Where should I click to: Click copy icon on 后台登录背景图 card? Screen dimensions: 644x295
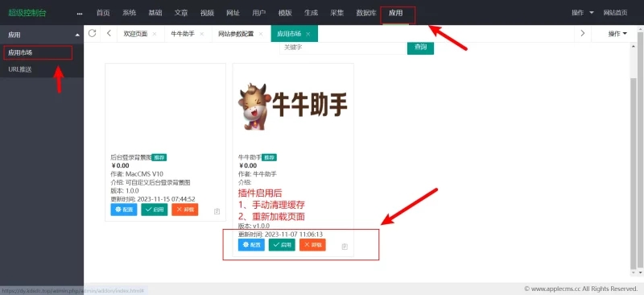click(x=217, y=211)
